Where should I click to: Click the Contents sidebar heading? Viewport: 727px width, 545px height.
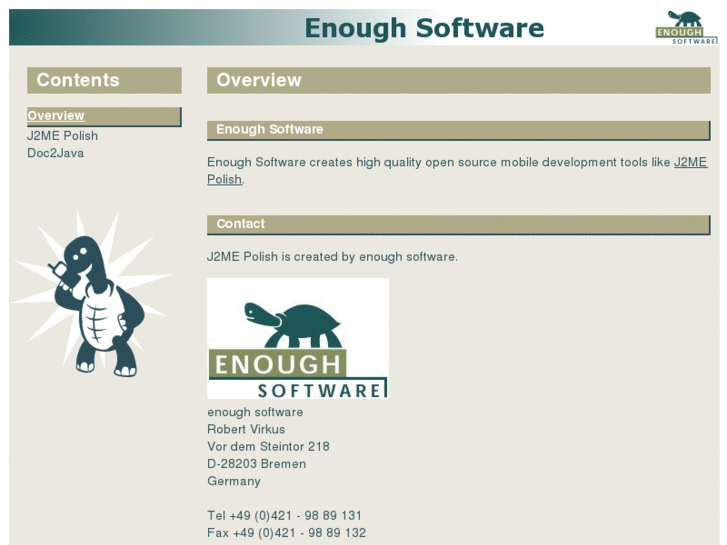click(104, 80)
